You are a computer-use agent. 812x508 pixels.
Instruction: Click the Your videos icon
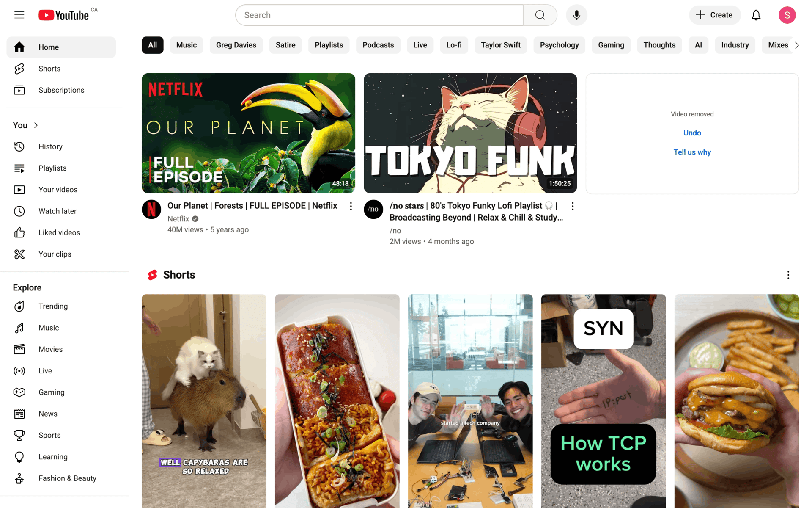coord(19,190)
